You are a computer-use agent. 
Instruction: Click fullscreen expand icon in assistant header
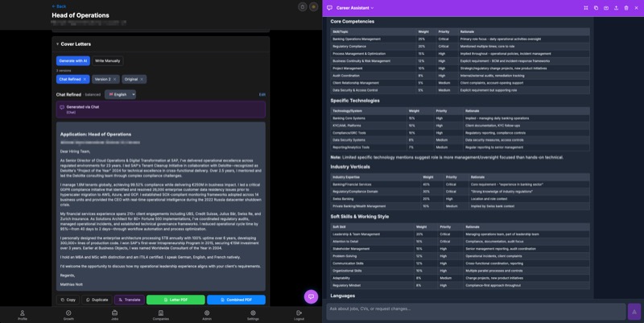(x=586, y=8)
